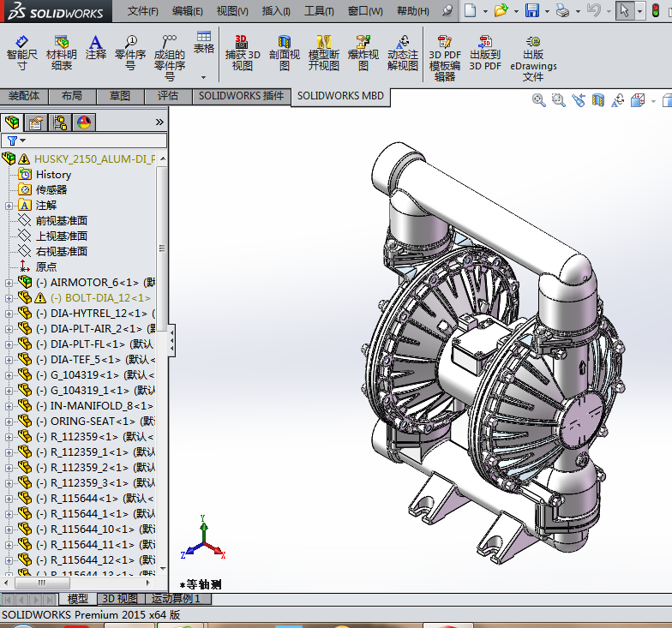The image size is (672, 628).
Task: Click the Open file folder icon
Action: pos(501,10)
